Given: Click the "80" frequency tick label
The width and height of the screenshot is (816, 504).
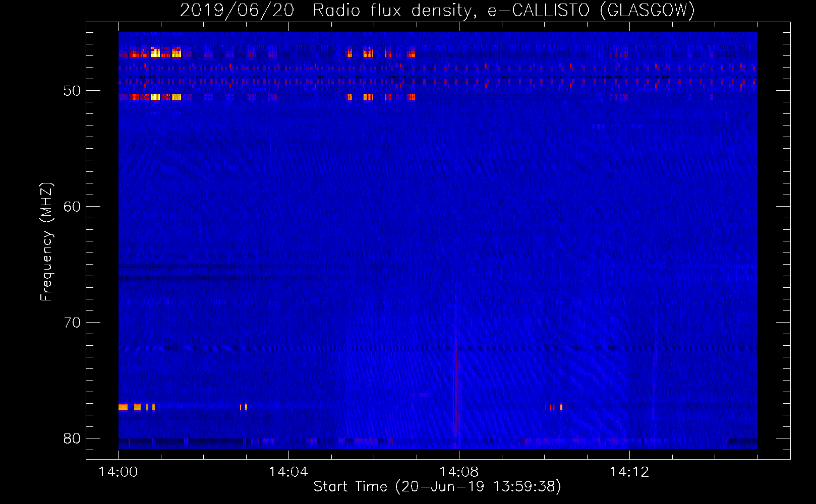Looking at the screenshot, I should 72,438.
